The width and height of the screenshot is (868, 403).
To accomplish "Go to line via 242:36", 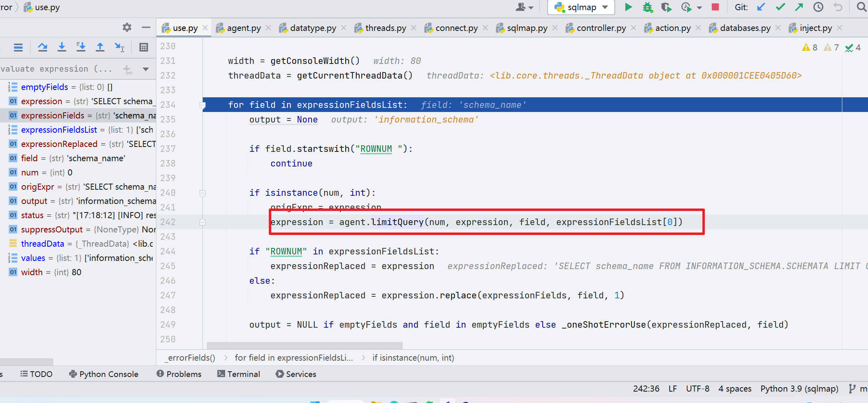I will point(646,389).
